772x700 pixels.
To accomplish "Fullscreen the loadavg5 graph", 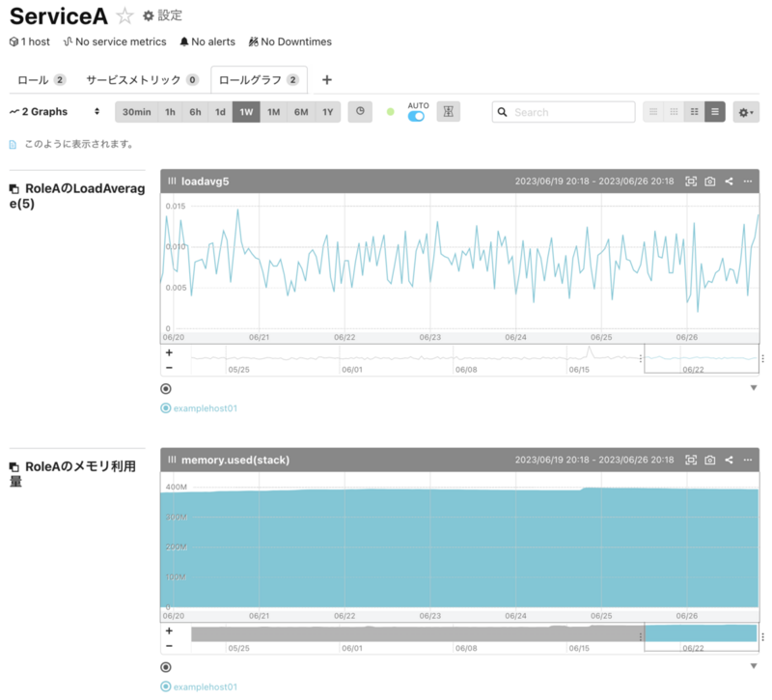I will [x=691, y=182].
